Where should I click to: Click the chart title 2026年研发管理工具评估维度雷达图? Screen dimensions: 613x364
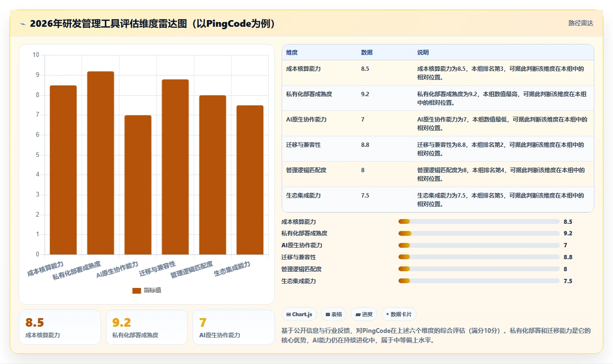(153, 23)
